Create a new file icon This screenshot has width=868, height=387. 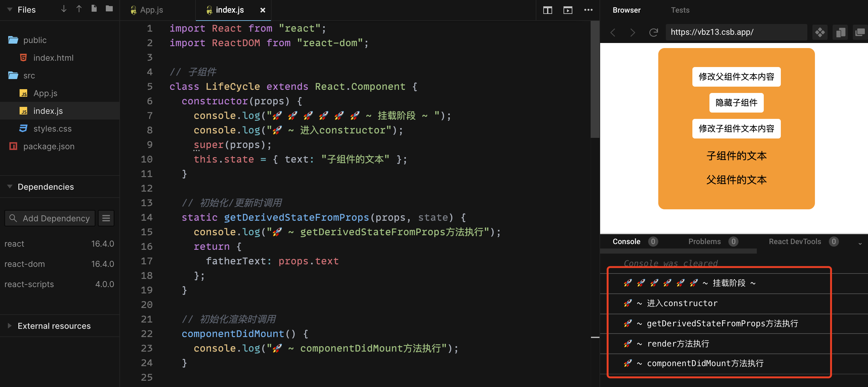(x=94, y=9)
